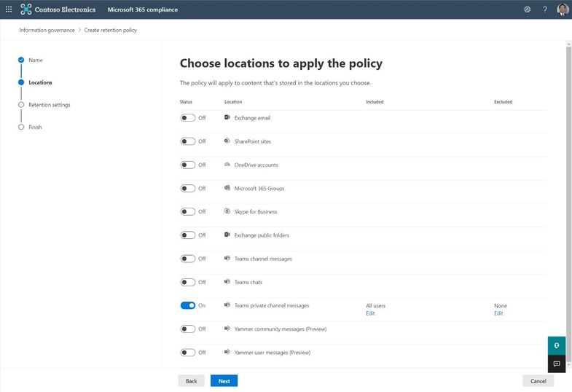This screenshot has height=392, width=572.
Task: Click the Exchange public folders icon
Action: point(227,235)
